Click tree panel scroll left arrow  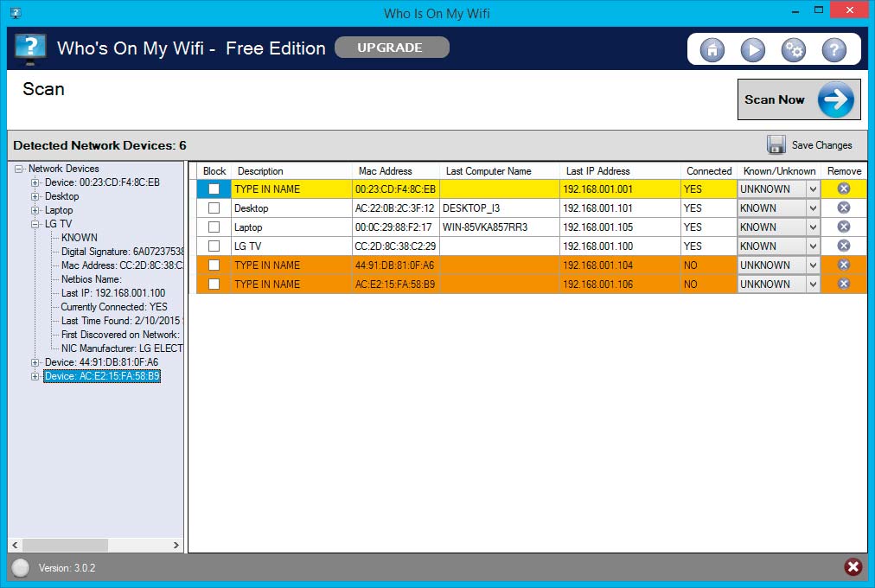(x=15, y=545)
